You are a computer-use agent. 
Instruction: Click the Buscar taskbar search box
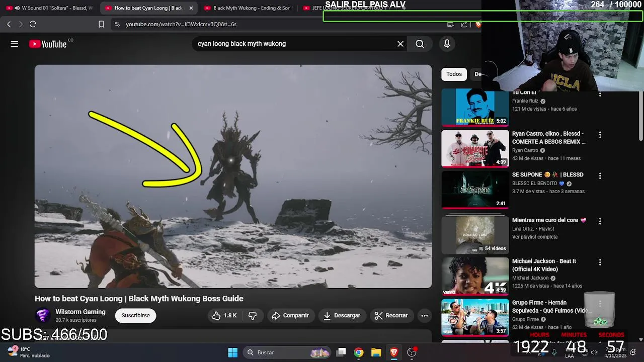pos(287,352)
